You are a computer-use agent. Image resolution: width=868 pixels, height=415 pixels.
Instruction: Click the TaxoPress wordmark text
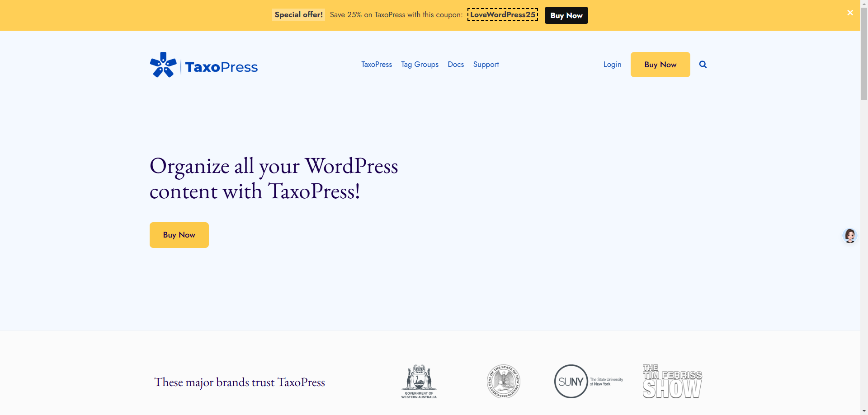221,67
